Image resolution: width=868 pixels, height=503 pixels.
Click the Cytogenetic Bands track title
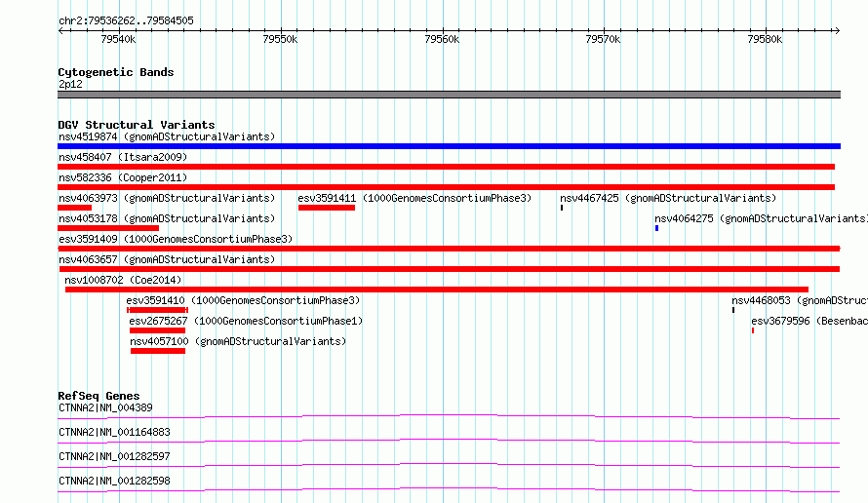(x=116, y=72)
